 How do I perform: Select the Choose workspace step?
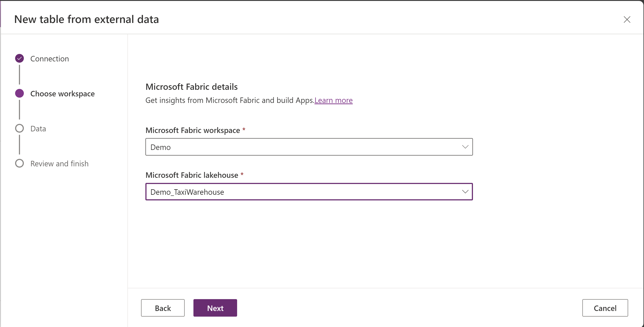point(62,94)
